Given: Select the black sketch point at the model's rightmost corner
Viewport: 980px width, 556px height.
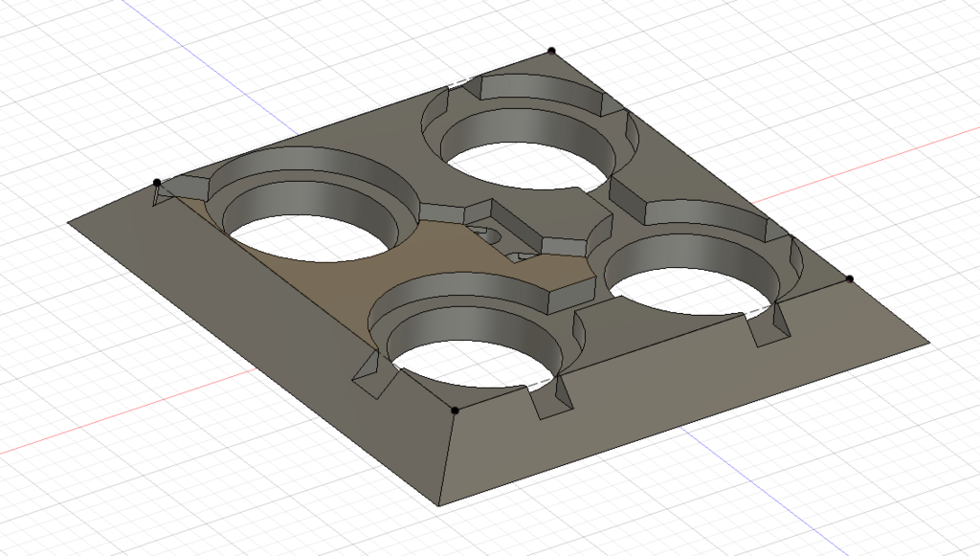Looking at the screenshot, I should point(850,278).
